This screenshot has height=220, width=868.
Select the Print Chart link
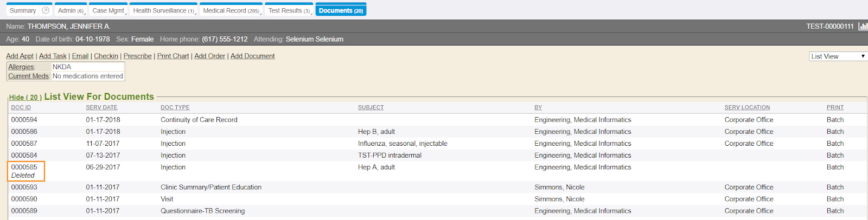173,56
